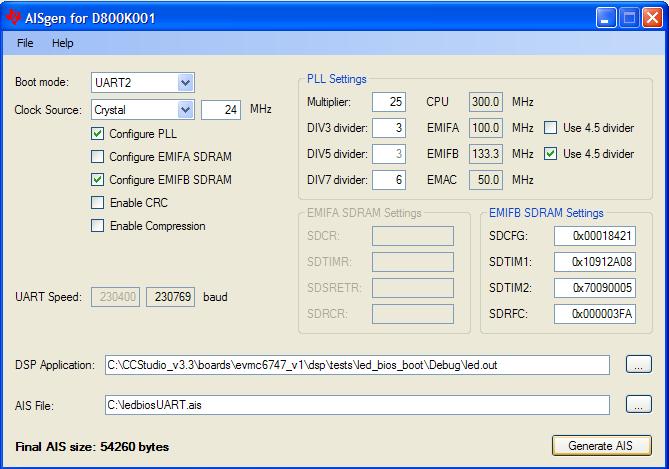Image resolution: width=669 pixels, height=469 pixels.
Task: Click the DIV5 divider field
Action: [x=389, y=154]
